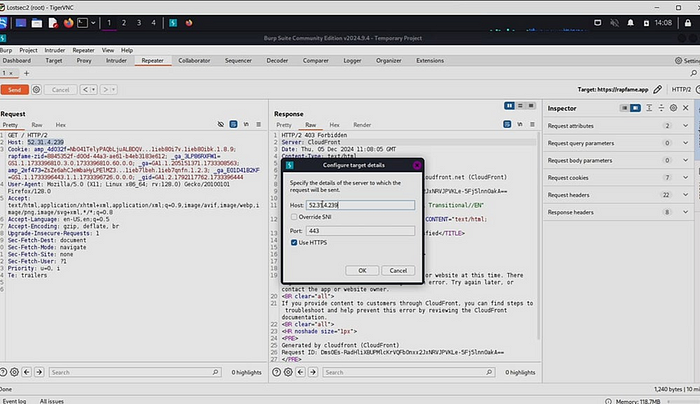Open Inspector settings gear icon
Screen dimensions: 700x404
[x=673, y=108]
